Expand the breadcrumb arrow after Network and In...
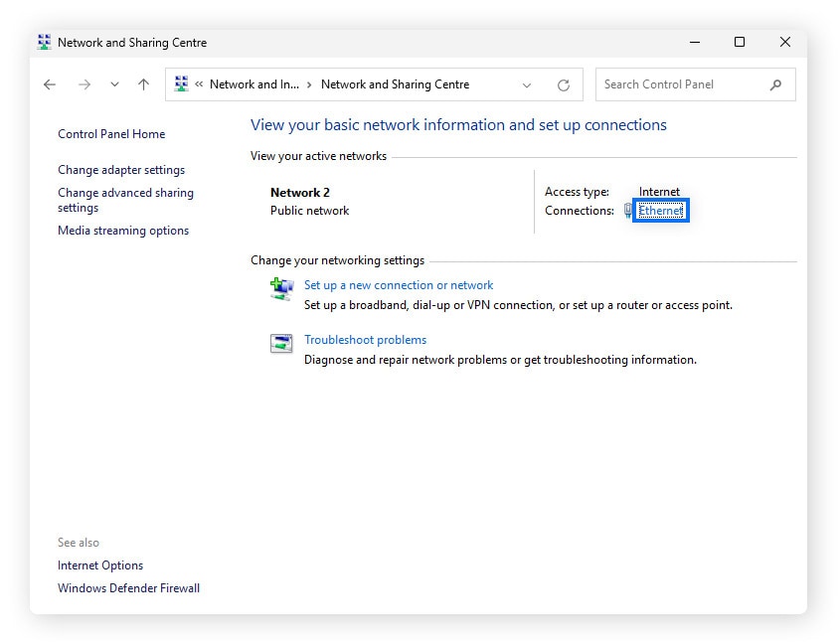The height and width of the screenshot is (644, 839). (309, 84)
